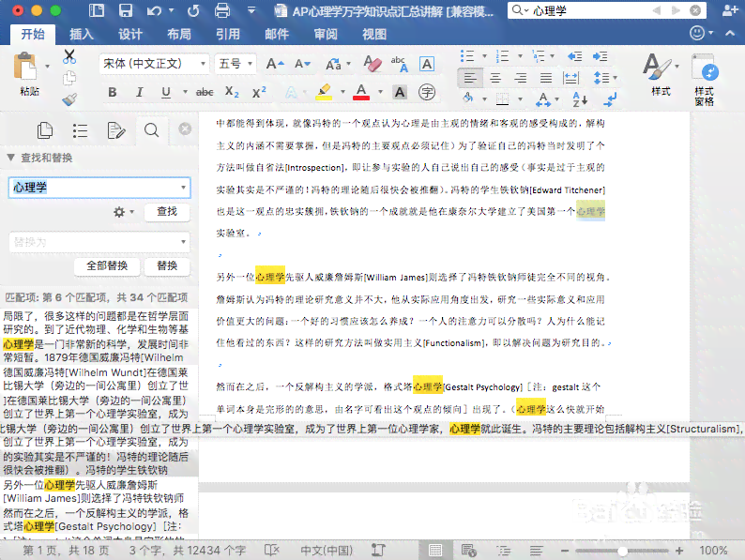Select the Format Painter brush

coord(69,99)
